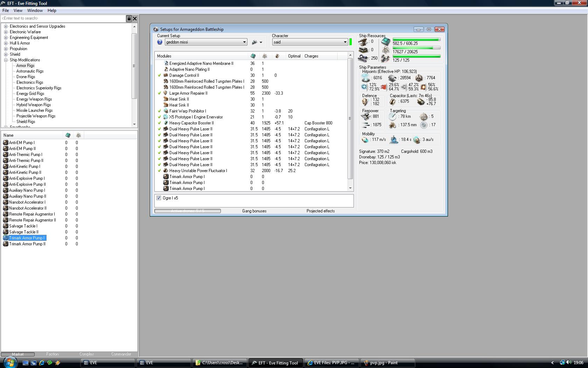Select Armor Rigs in the category tree
Viewport: 588px width, 368px height.
click(x=26, y=66)
